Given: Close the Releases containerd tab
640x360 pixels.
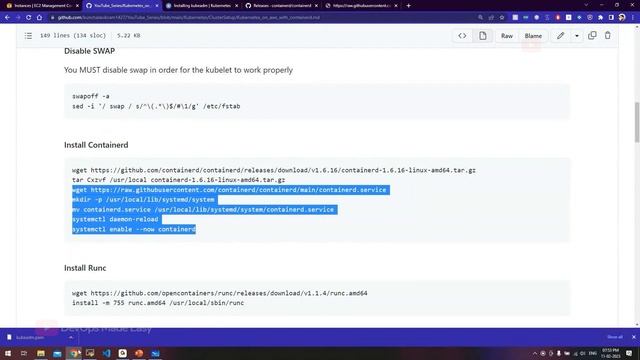Looking at the screenshot, I should pos(316,6).
